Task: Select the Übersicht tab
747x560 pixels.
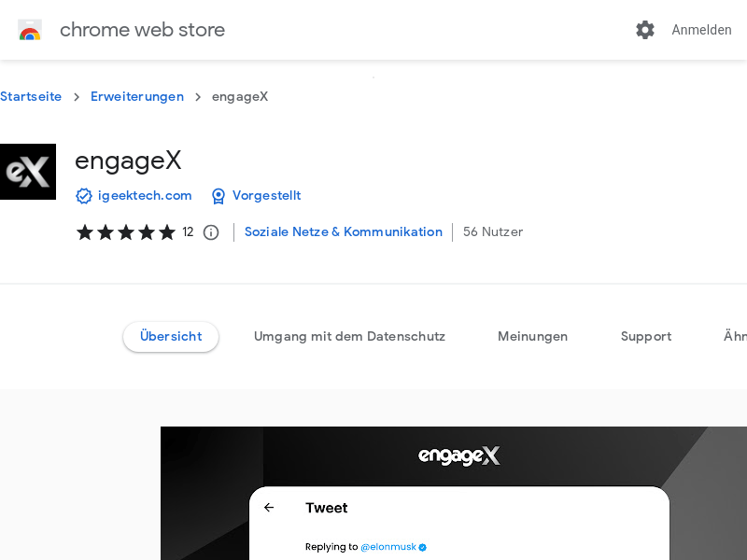Action: pyautogui.click(x=171, y=337)
